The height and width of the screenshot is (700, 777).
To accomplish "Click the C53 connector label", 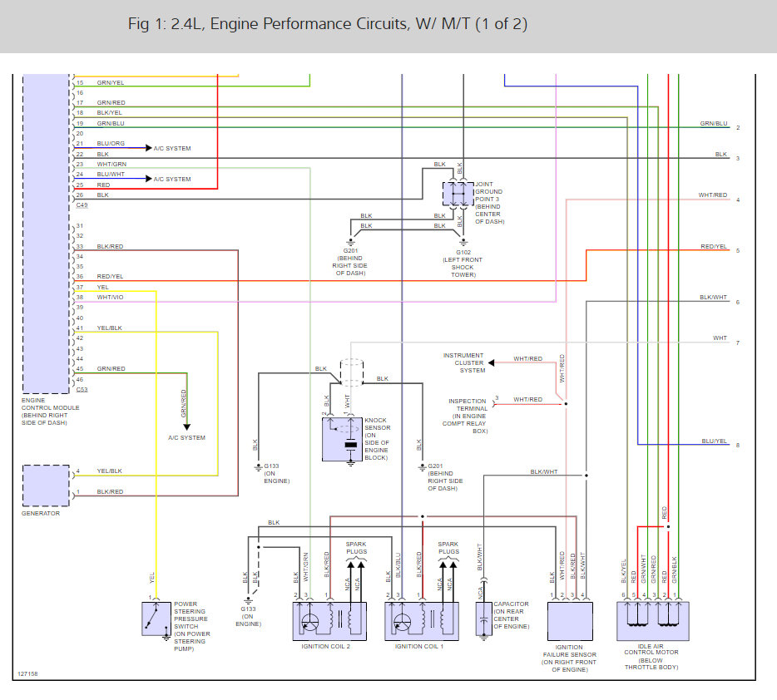I will click(82, 390).
